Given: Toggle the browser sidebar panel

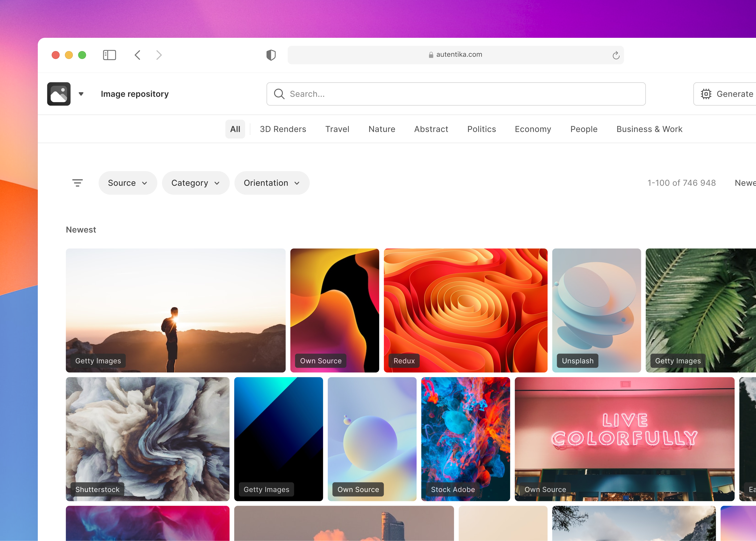Looking at the screenshot, I should pyautogui.click(x=109, y=55).
